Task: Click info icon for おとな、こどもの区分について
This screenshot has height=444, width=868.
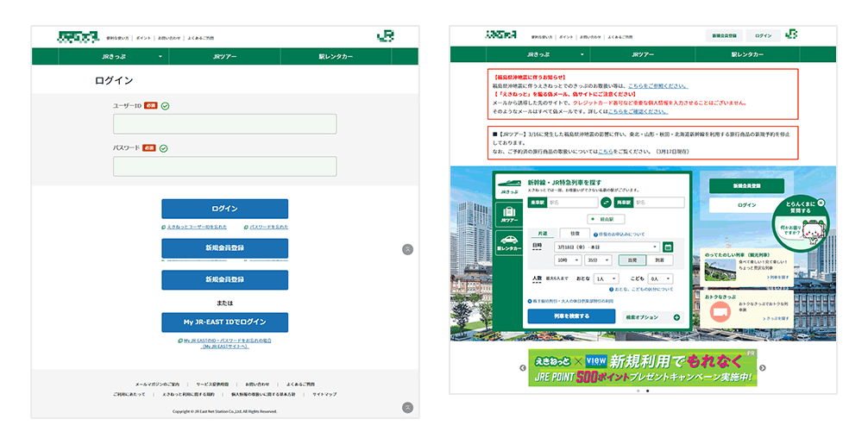Action: 611,289
